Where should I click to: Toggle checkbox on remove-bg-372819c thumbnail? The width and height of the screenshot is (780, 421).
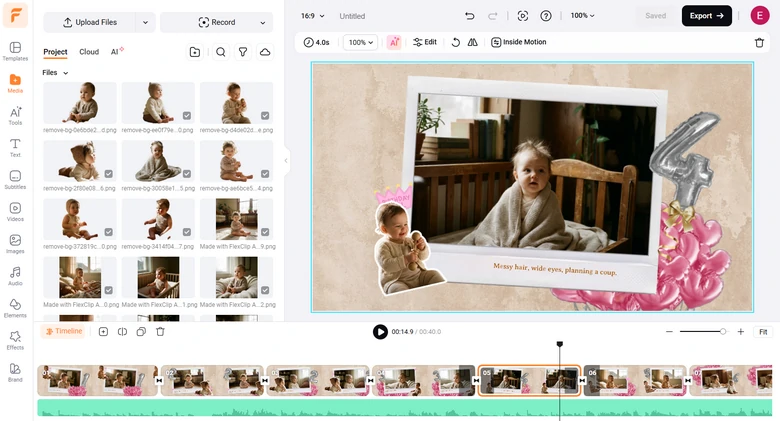pyautogui.click(x=108, y=232)
